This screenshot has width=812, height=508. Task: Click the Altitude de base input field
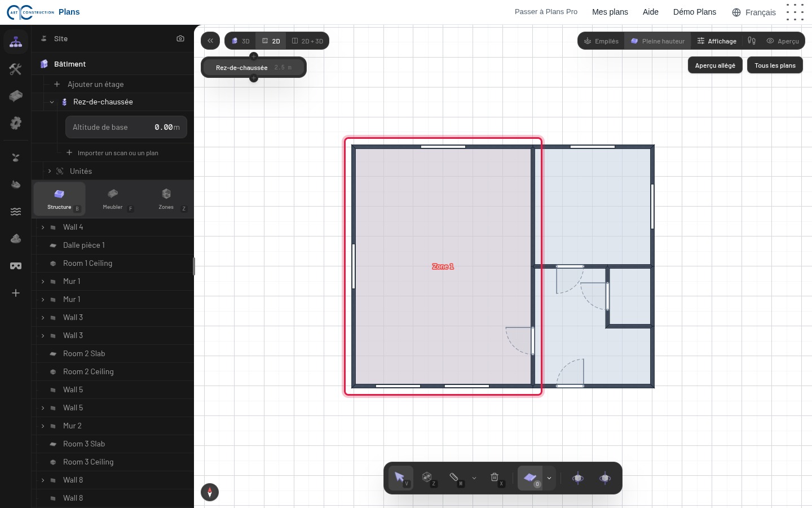pyautogui.click(x=126, y=127)
